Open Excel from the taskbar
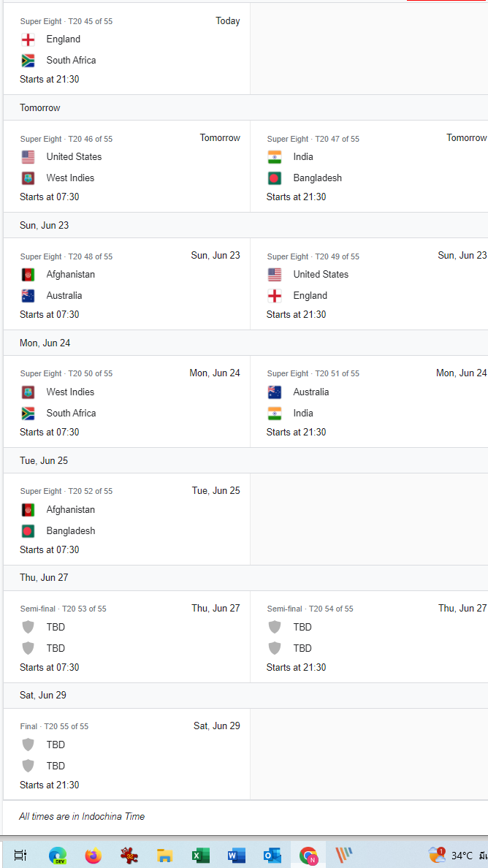 click(x=200, y=855)
